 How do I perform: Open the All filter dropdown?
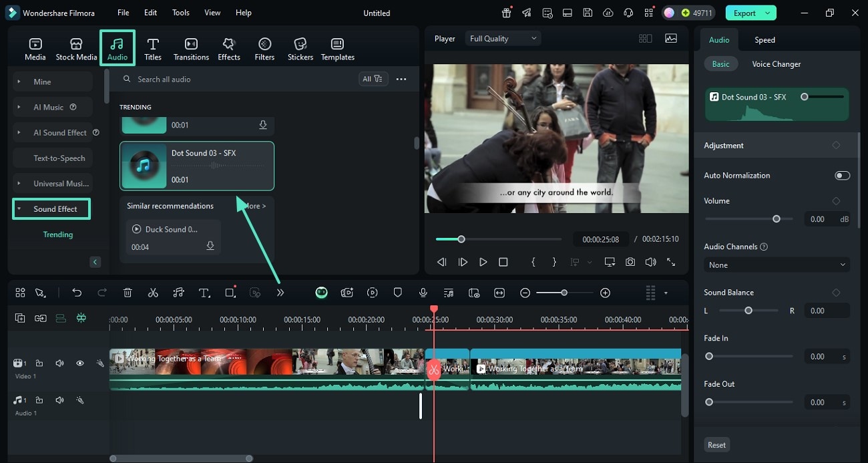click(x=373, y=79)
